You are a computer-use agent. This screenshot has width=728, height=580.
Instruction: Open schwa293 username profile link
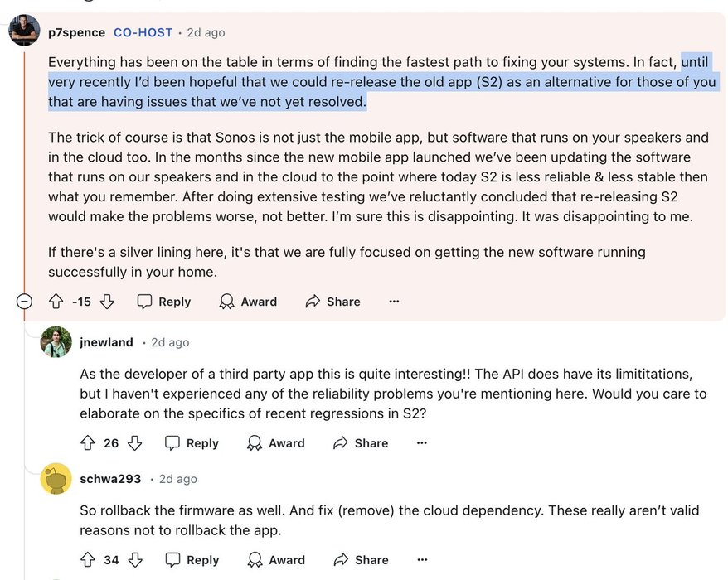pos(110,479)
